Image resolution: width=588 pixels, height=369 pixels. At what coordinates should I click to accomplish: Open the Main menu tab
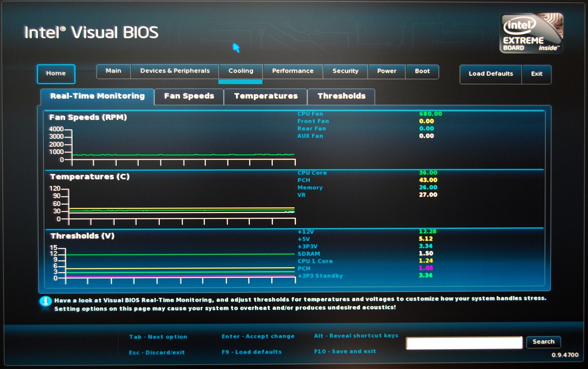(x=113, y=71)
